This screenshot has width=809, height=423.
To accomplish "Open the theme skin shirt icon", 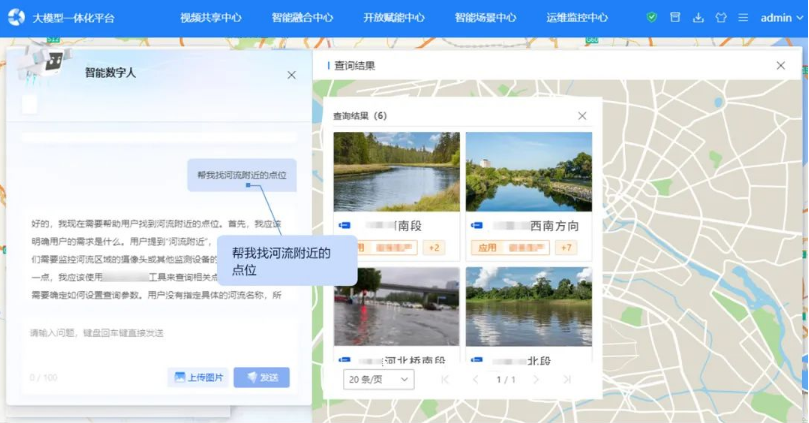I will 720,17.
